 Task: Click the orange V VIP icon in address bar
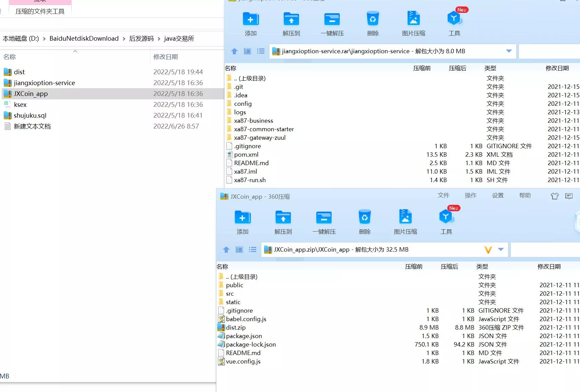coord(488,250)
